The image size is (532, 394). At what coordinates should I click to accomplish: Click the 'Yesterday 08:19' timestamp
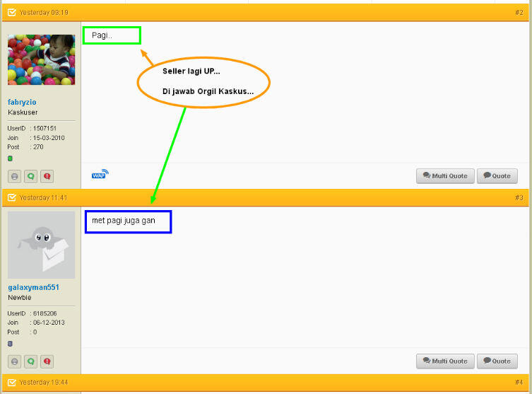44,13
